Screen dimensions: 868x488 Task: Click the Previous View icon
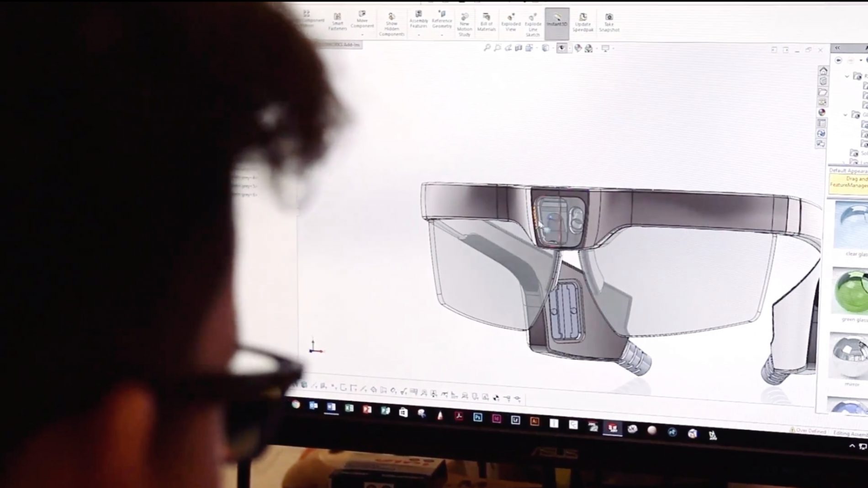508,47
